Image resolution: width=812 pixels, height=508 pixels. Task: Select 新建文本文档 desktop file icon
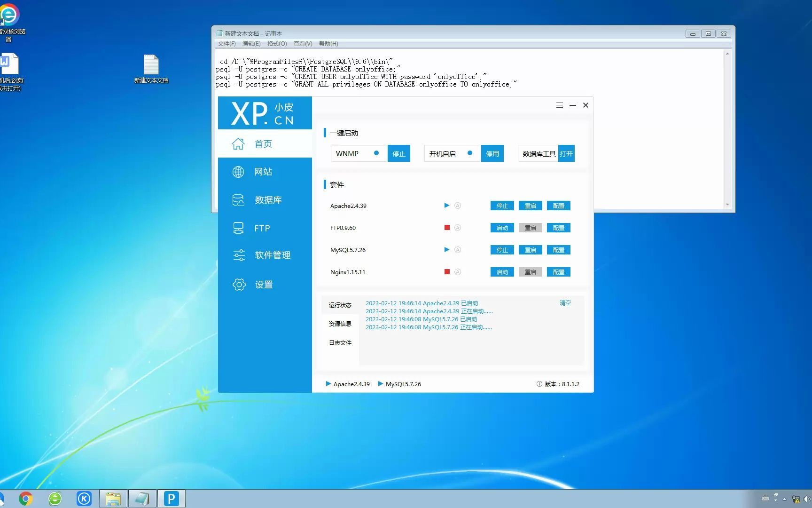(151, 69)
